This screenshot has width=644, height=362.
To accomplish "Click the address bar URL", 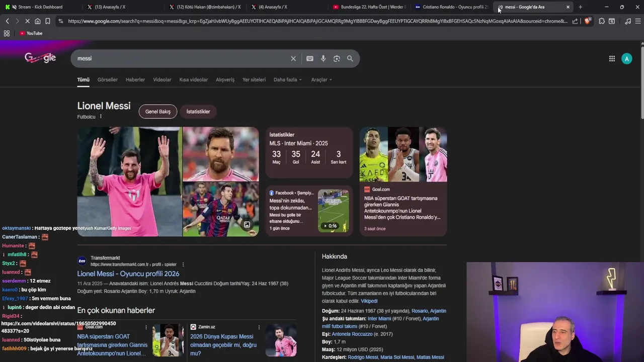I will pyautogui.click(x=317, y=21).
